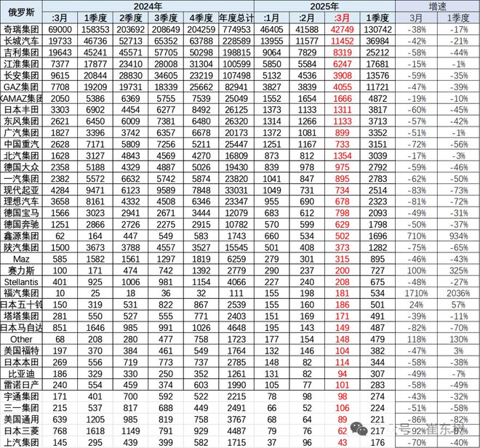
Task: Select the GAZ集团 row label
Action: (21, 87)
